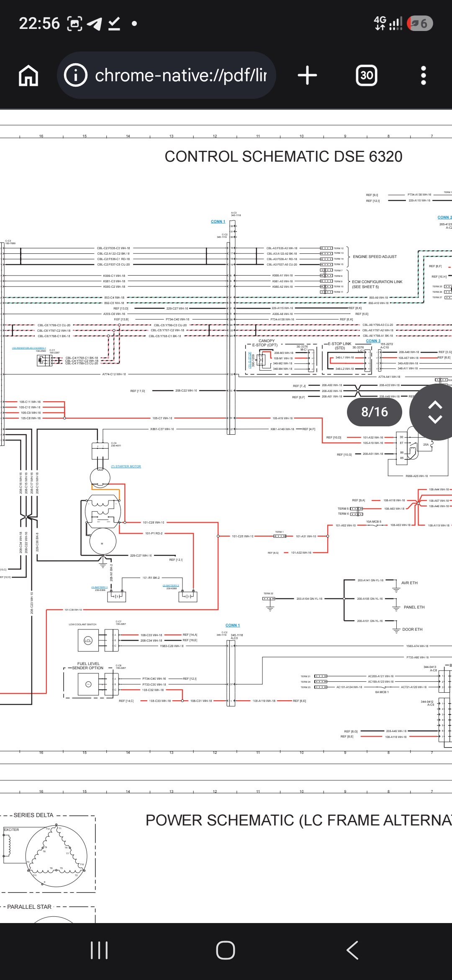
Task: Open the upper CONN 1 link
Action: coord(218,222)
